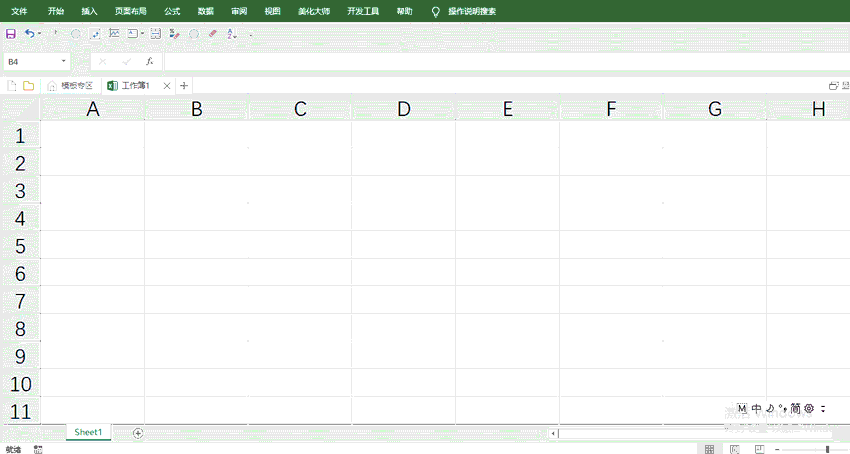This screenshot has height=454, width=850.
Task: Open the Undo history dropdown arrow
Action: coord(39,34)
